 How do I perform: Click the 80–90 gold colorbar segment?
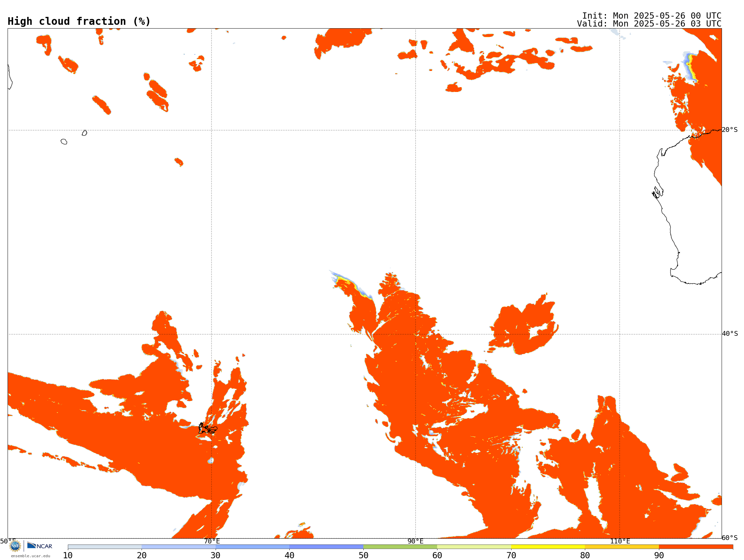[622, 547]
